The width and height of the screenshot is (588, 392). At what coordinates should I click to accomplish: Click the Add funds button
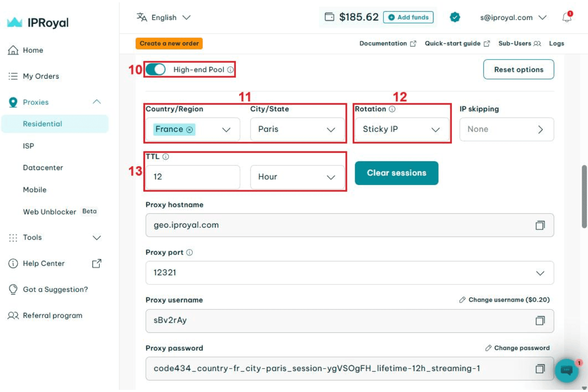click(x=408, y=17)
